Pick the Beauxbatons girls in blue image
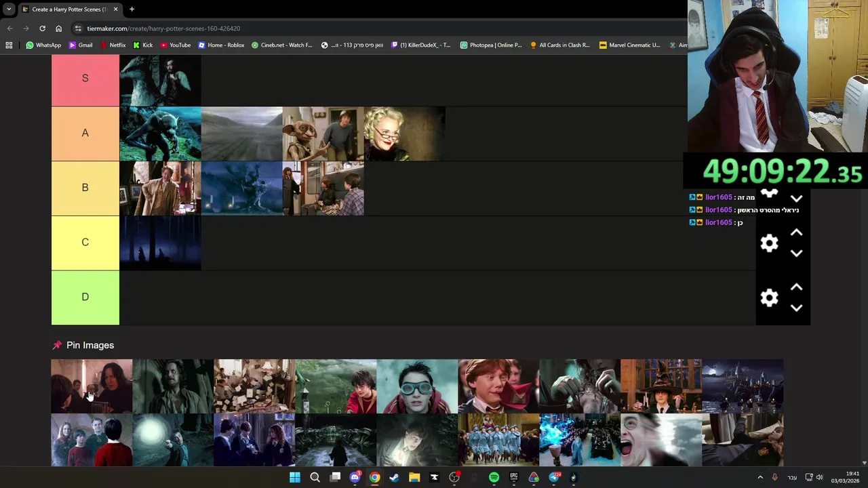The image size is (868, 488). click(x=498, y=440)
